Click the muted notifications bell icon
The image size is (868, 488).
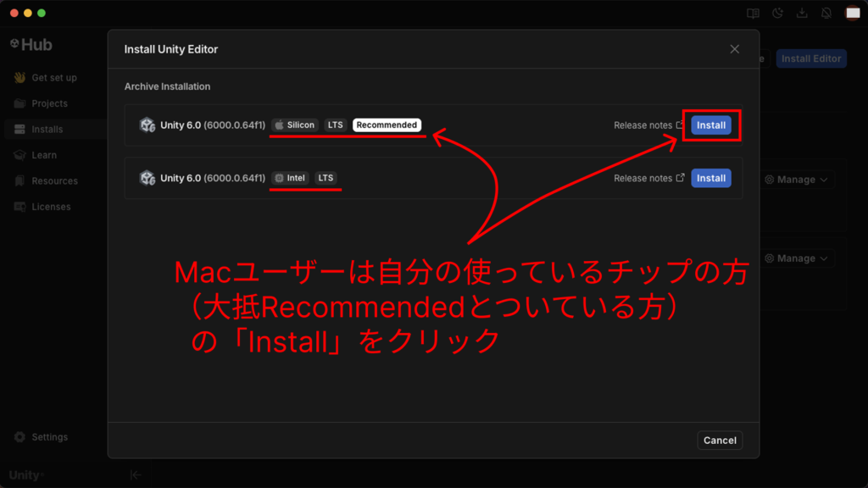point(826,13)
